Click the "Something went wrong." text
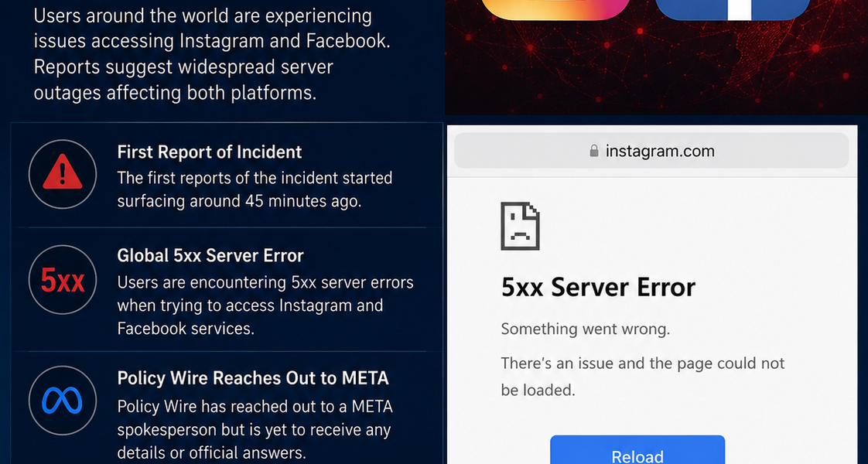The height and width of the screenshot is (464, 868). click(x=585, y=329)
